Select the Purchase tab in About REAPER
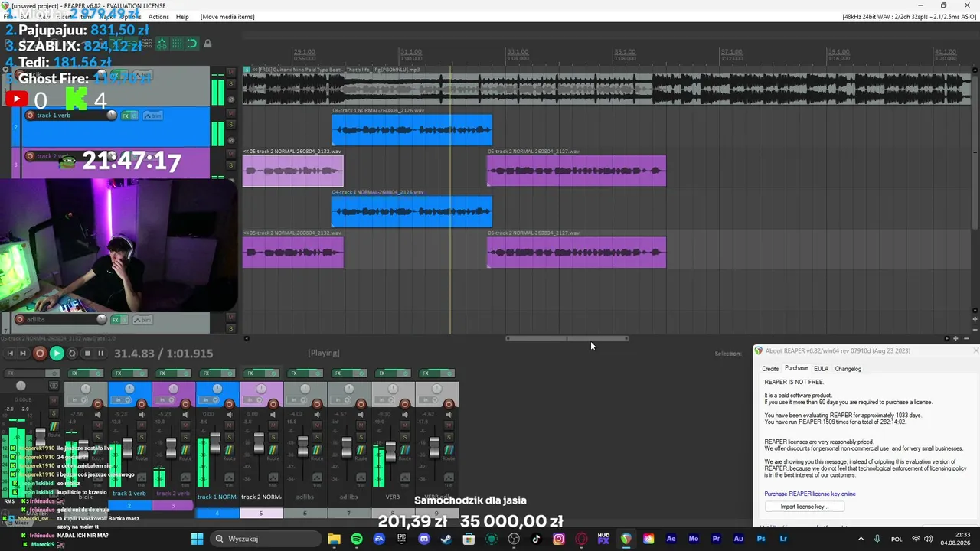The height and width of the screenshot is (551, 980). pyautogui.click(x=796, y=368)
